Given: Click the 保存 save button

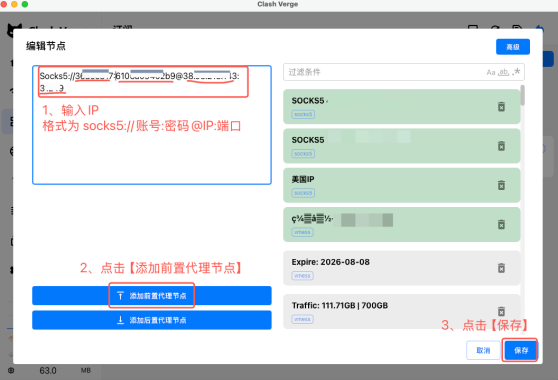Looking at the screenshot, I should click(521, 350).
